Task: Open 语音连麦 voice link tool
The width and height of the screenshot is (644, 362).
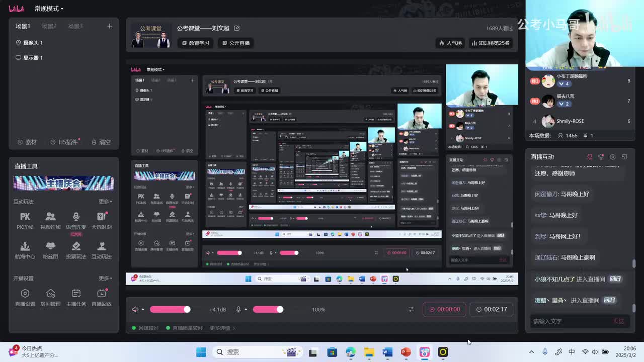Action: click(x=76, y=221)
